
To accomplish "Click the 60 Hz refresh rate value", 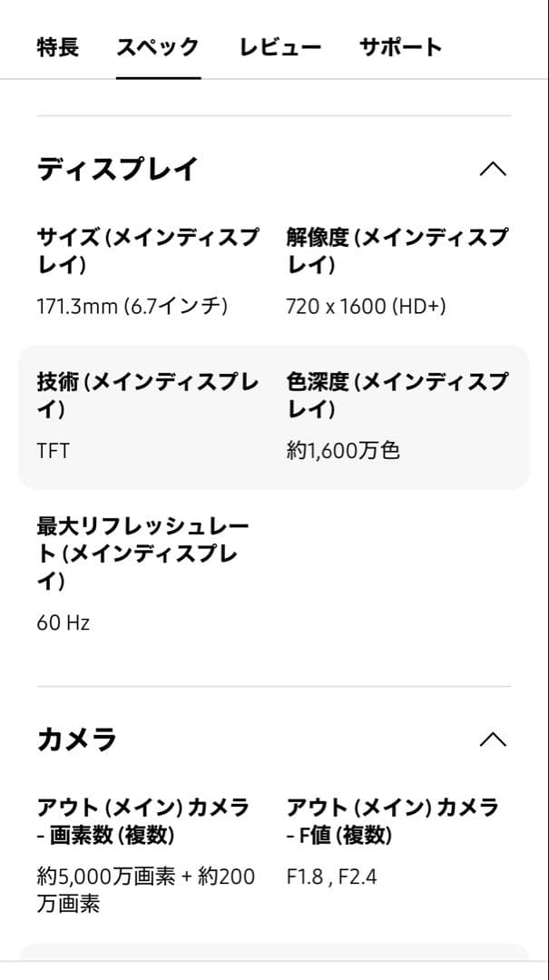I will click(64, 622).
